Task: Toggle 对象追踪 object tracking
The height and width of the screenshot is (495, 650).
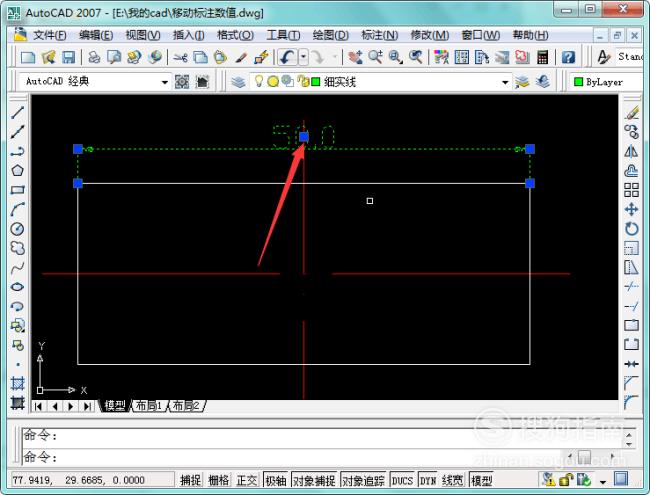Action: click(363, 480)
